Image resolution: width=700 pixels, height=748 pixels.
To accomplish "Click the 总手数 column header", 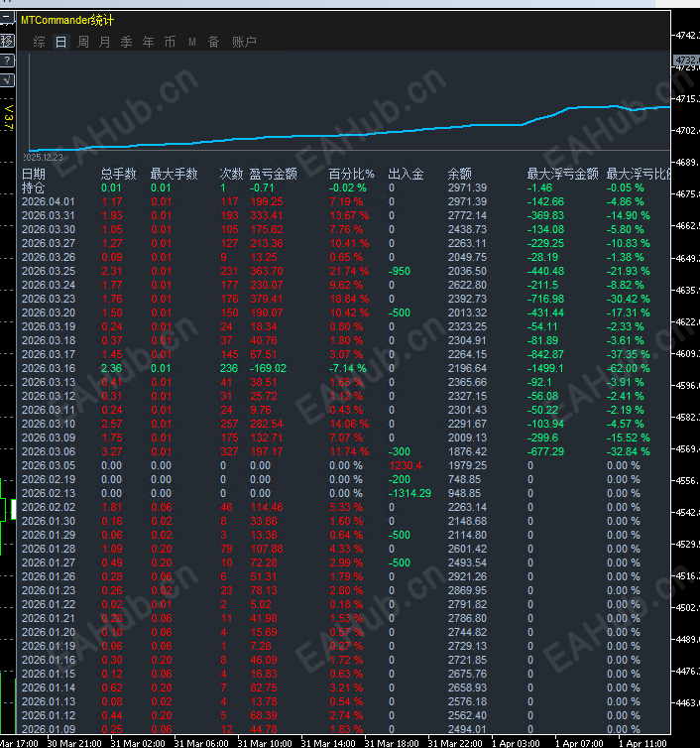I will pyautogui.click(x=119, y=174).
